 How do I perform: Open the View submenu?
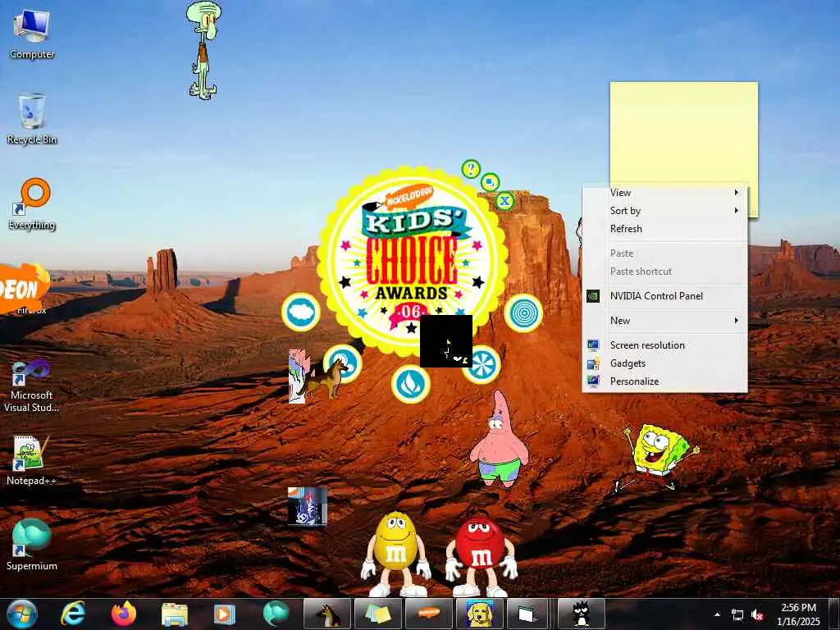(x=664, y=192)
